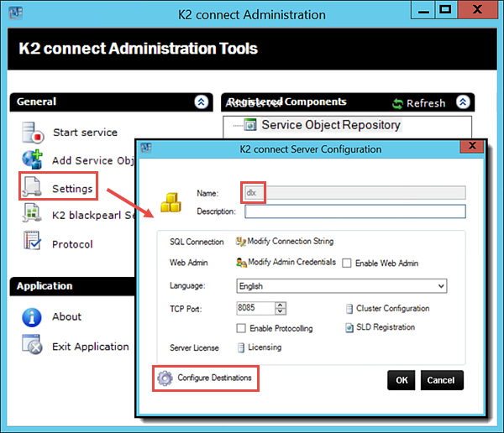
Task: Open the Cluster Configuration link
Action: click(x=392, y=308)
